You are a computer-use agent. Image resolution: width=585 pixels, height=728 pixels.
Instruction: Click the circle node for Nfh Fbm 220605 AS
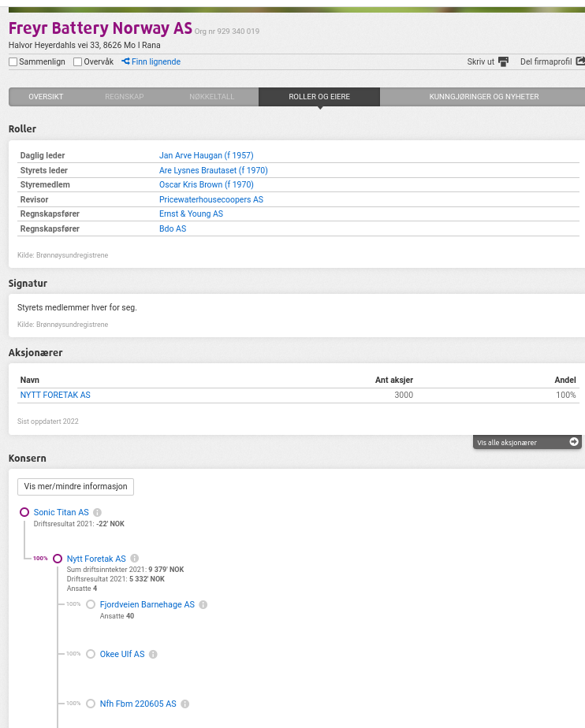91,704
